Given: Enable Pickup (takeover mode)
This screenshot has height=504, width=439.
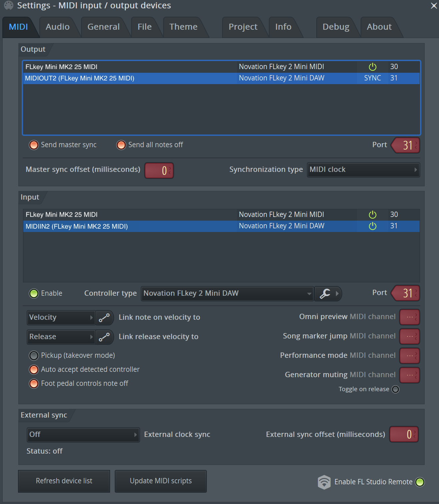Looking at the screenshot, I should 34,355.
